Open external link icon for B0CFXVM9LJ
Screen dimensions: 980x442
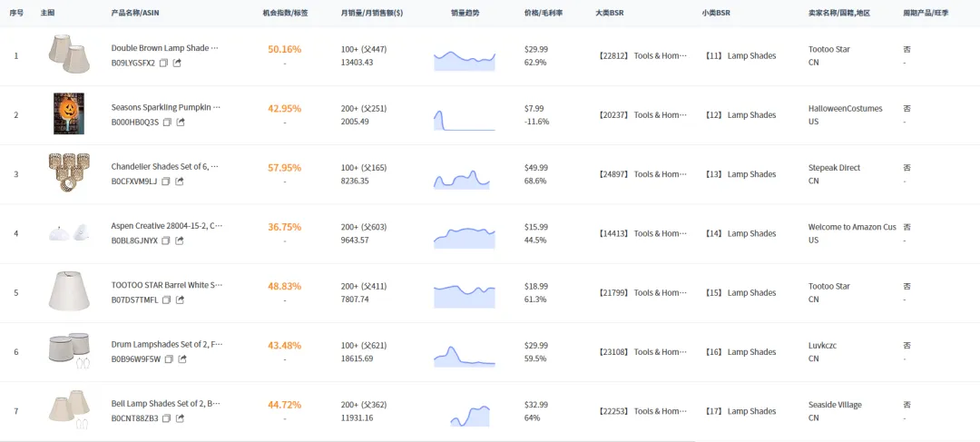tap(180, 182)
